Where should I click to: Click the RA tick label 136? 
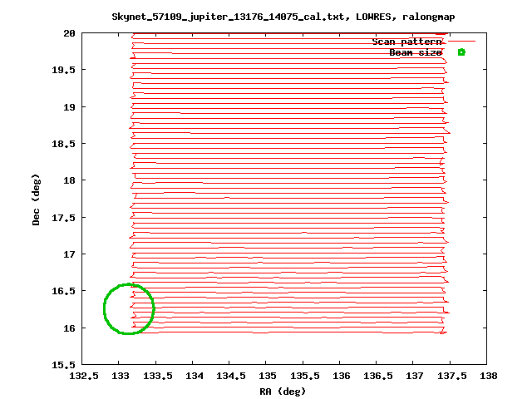pos(342,376)
